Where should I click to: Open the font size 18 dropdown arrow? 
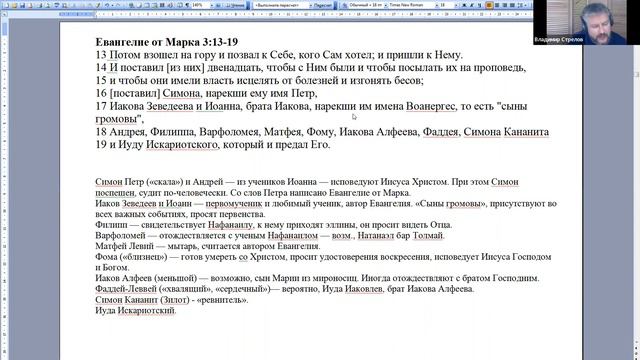coord(456,5)
